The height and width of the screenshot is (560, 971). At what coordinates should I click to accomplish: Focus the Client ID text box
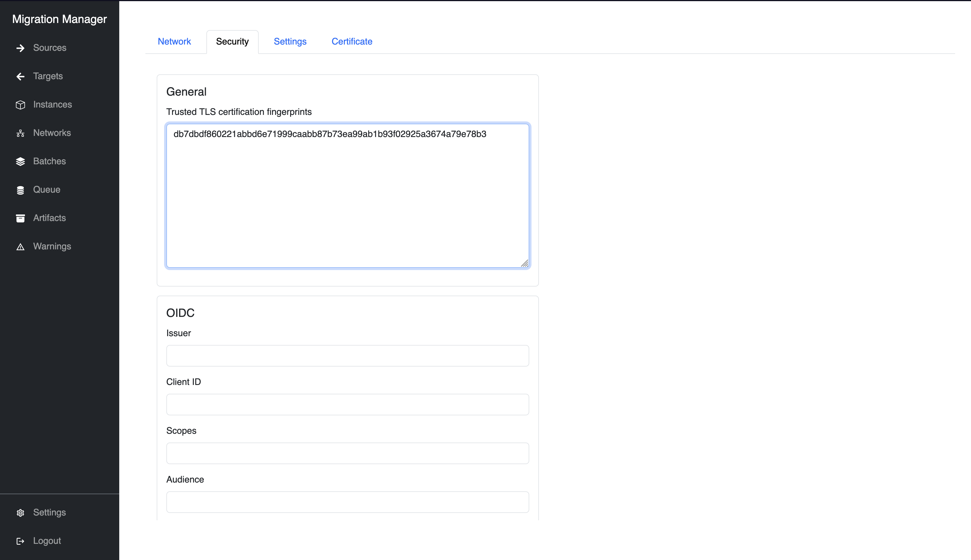(x=347, y=404)
